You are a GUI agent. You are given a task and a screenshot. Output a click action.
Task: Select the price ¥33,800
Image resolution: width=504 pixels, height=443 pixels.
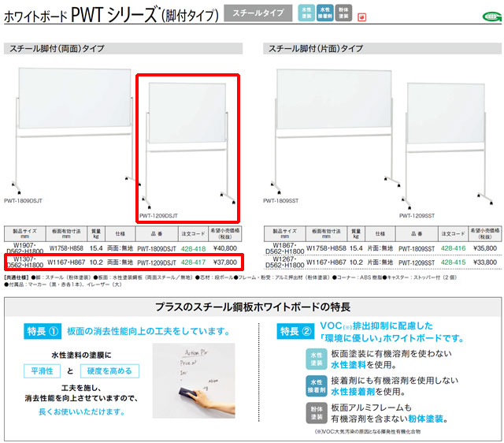point(485,262)
